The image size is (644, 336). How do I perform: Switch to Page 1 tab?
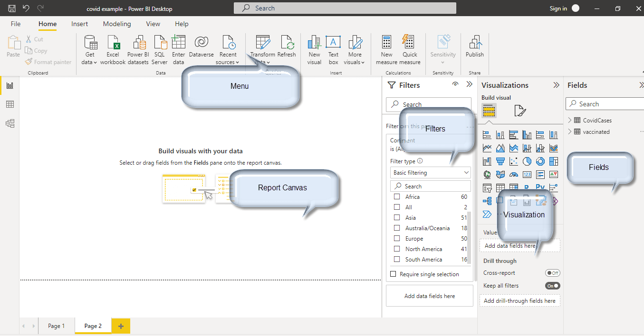coord(56,326)
